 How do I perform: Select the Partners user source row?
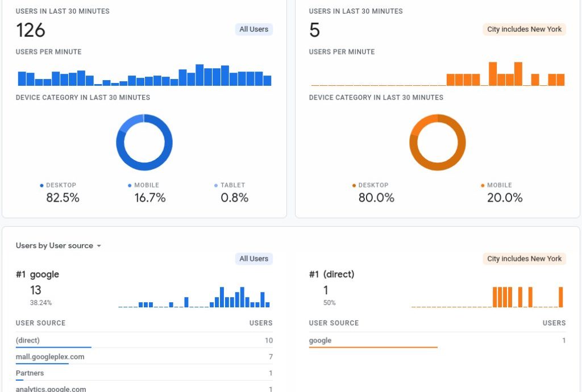[144, 373]
